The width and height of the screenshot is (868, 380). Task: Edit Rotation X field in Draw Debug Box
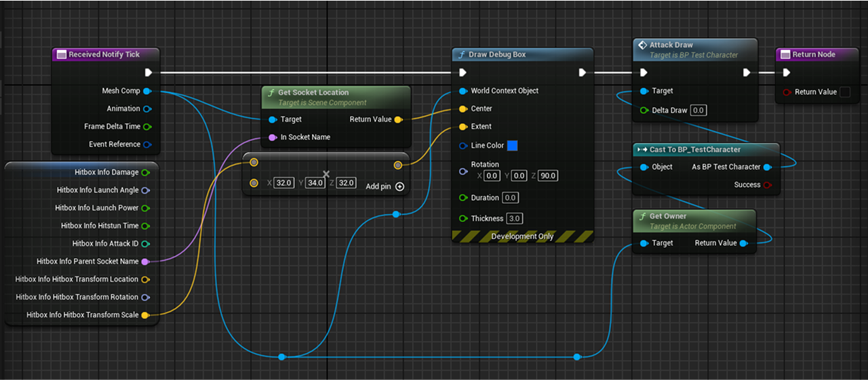point(492,175)
